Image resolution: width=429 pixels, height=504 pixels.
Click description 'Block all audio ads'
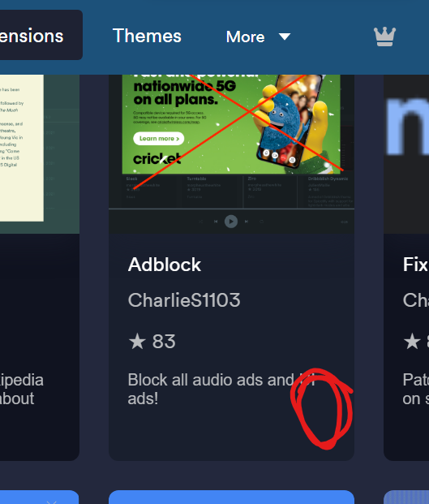pos(221,389)
